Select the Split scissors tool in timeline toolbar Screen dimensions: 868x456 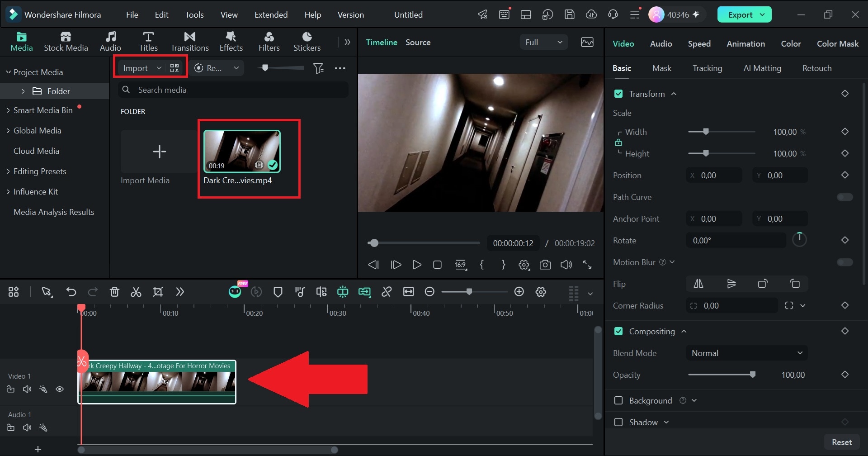tap(136, 292)
